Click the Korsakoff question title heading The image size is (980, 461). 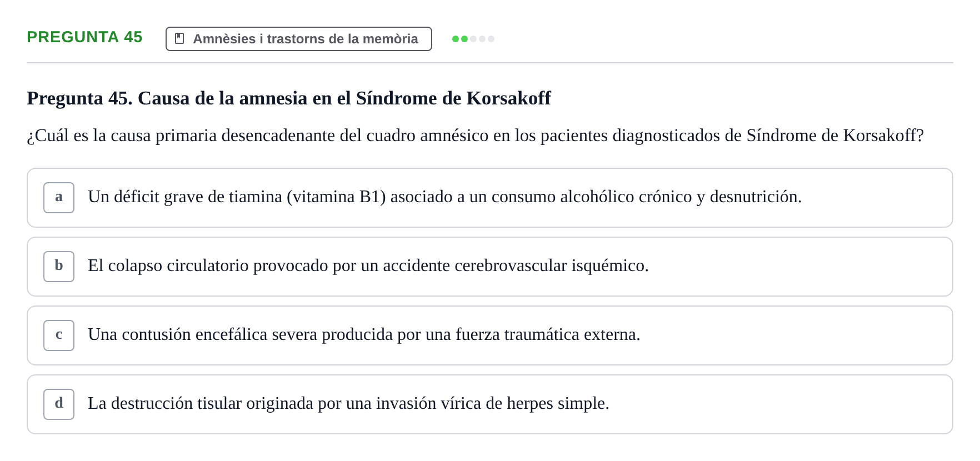click(289, 98)
